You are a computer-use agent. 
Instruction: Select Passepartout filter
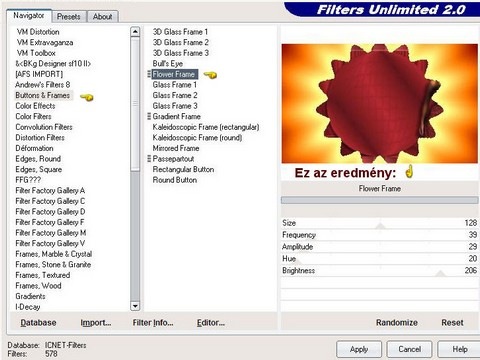(173, 159)
